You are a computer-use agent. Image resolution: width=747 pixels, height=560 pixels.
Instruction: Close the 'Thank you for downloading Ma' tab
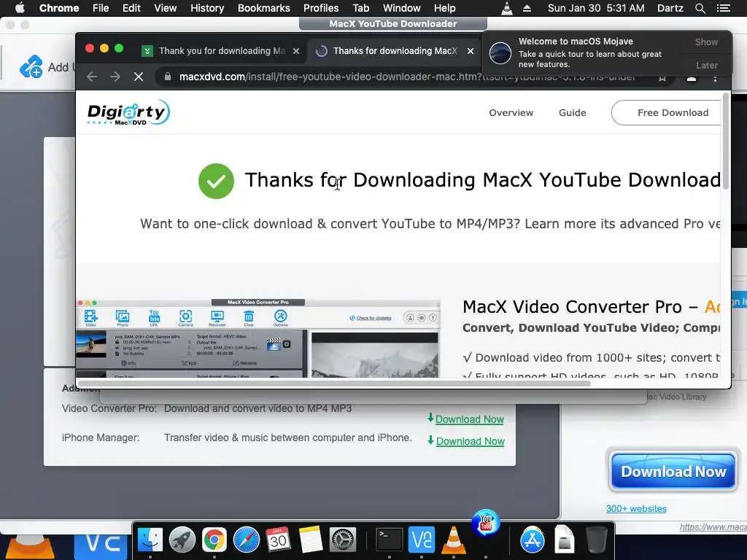click(x=296, y=51)
